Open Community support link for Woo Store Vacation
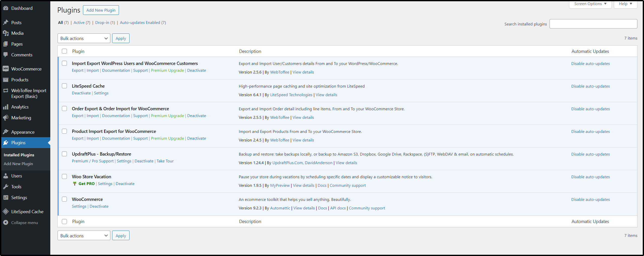 click(348, 186)
